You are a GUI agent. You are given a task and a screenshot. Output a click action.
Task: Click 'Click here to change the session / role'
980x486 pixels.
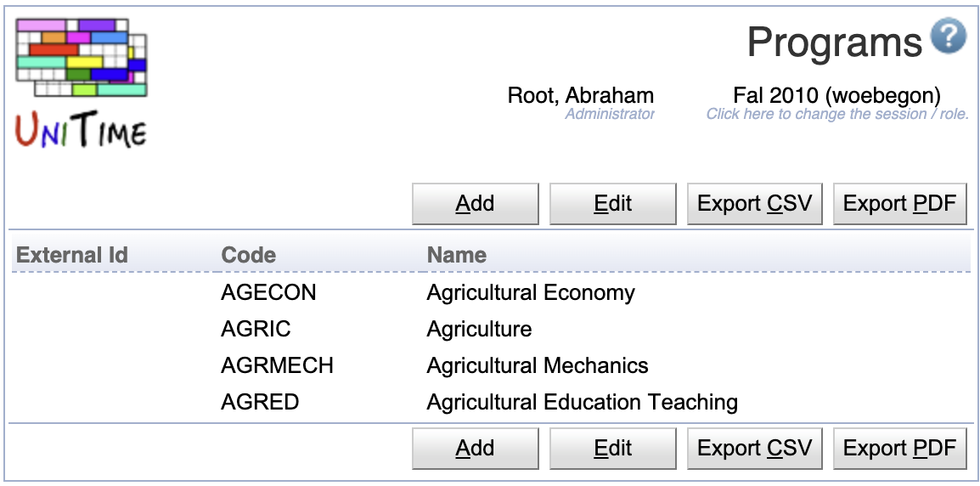pyautogui.click(x=837, y=114)
